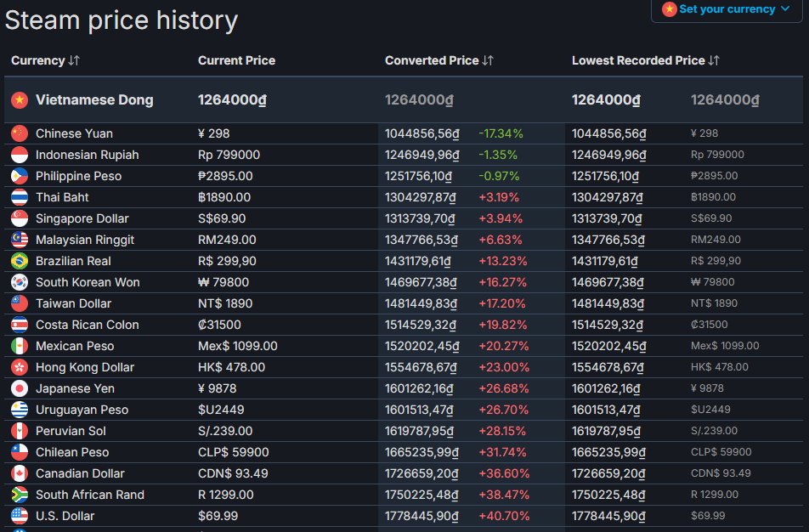Click the Canadian Dollar flag icon
809x532 pixels.
tap(20, 473)
